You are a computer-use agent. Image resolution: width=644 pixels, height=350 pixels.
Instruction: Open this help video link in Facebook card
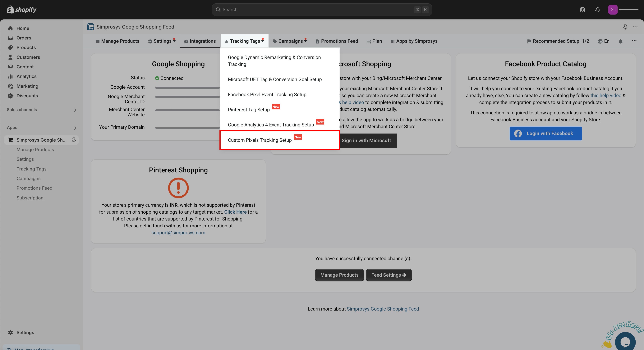[606, 95]
